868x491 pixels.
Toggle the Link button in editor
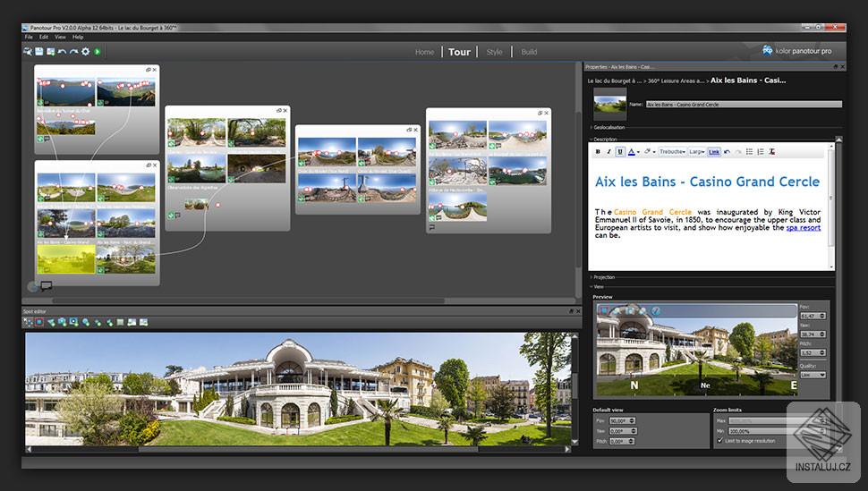pyautogui.click(x=714, y=152)
